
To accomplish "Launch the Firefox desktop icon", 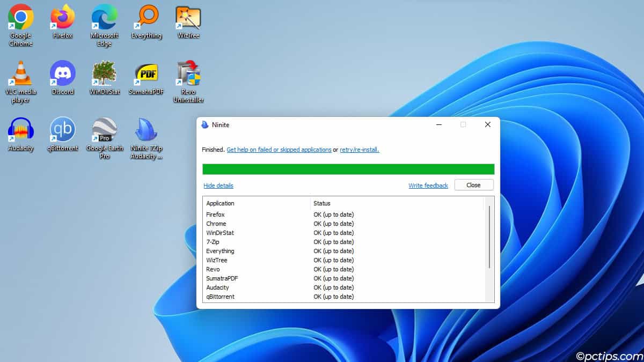I will point(62,17).
